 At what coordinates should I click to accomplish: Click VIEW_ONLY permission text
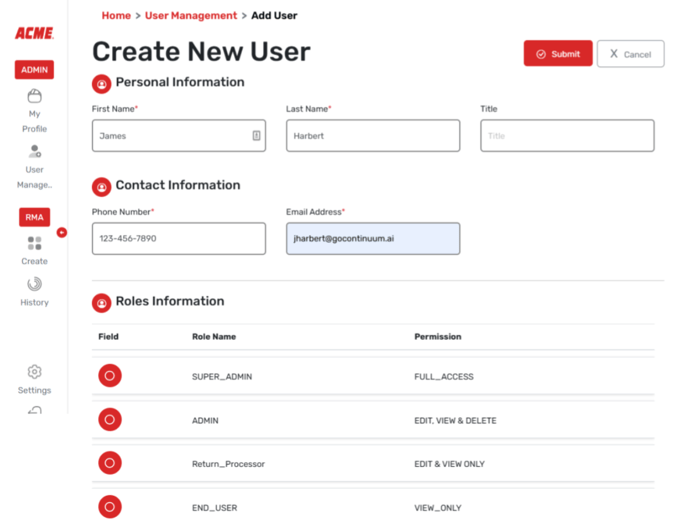click(437, 508)
